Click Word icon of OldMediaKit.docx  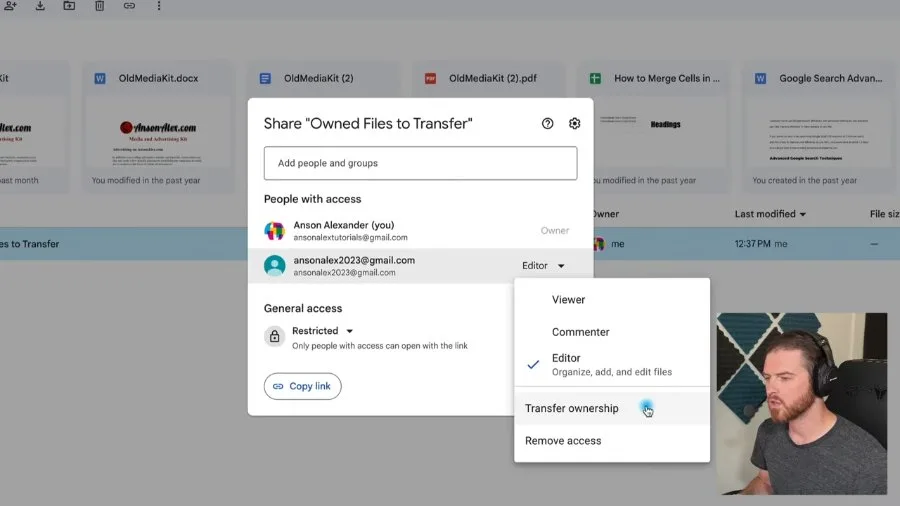[100, 79]
